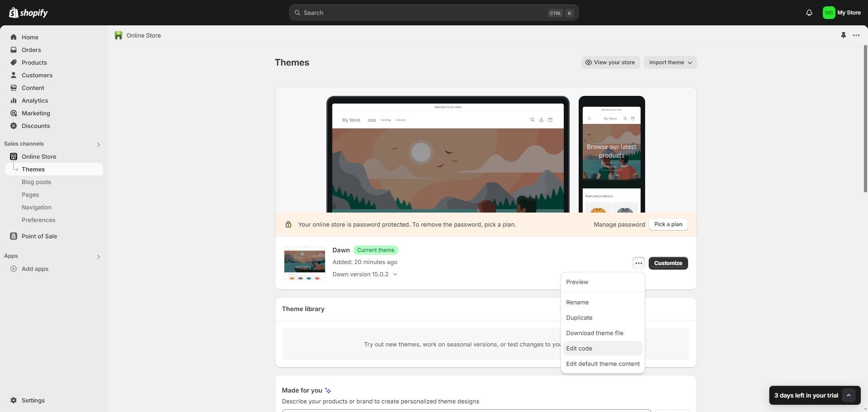Click the Products tag icon

(14, 62)
